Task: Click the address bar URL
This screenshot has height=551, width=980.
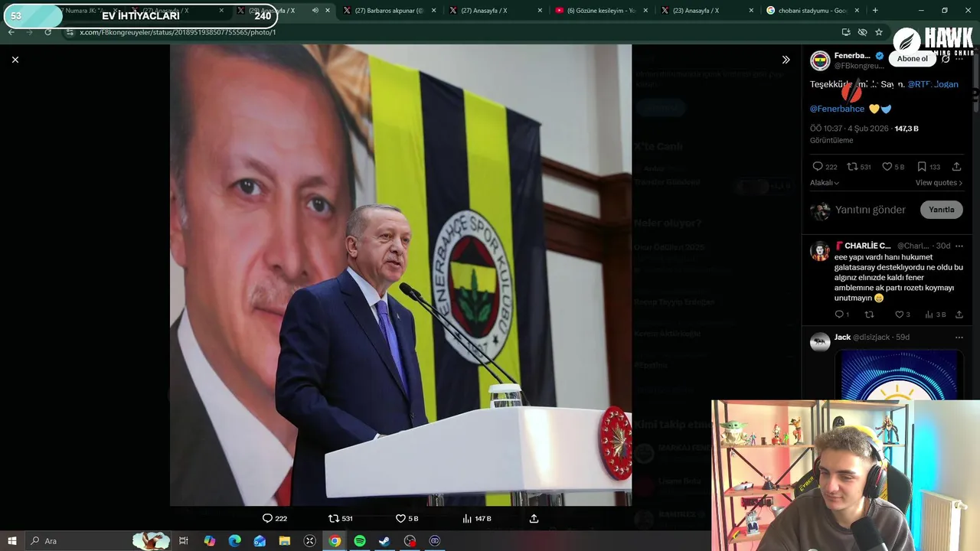Action: tap(178, 32)
